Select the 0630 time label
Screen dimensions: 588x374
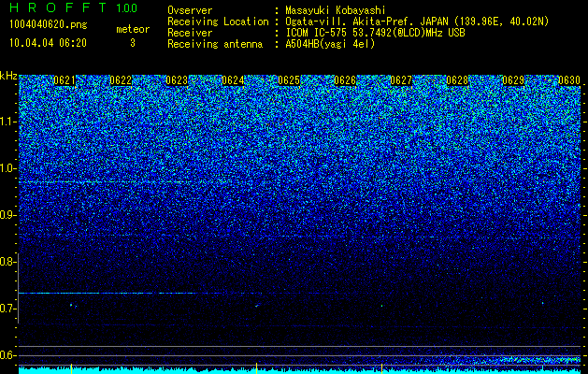coord(569,80)
